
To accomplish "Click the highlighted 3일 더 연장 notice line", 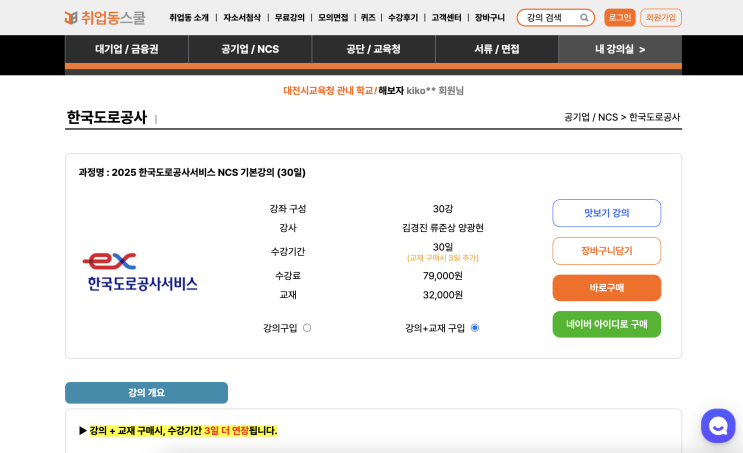I will (183, 431).
